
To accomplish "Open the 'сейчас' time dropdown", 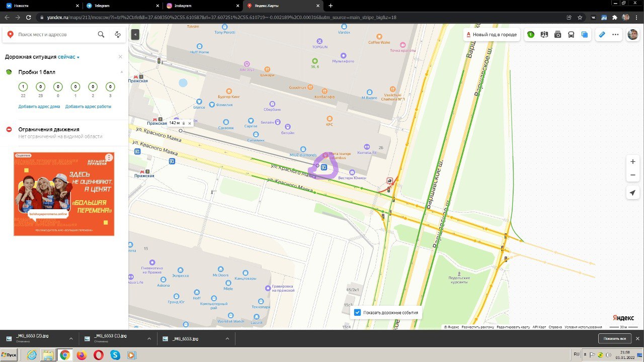I will (69, 57).
